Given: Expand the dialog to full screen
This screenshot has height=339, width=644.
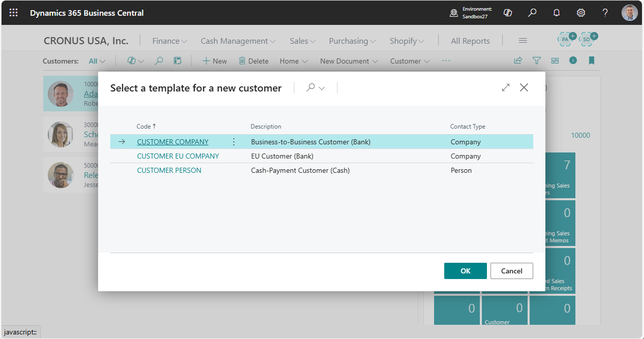Looking at the screenshot, I should click(x=505, y=87).
